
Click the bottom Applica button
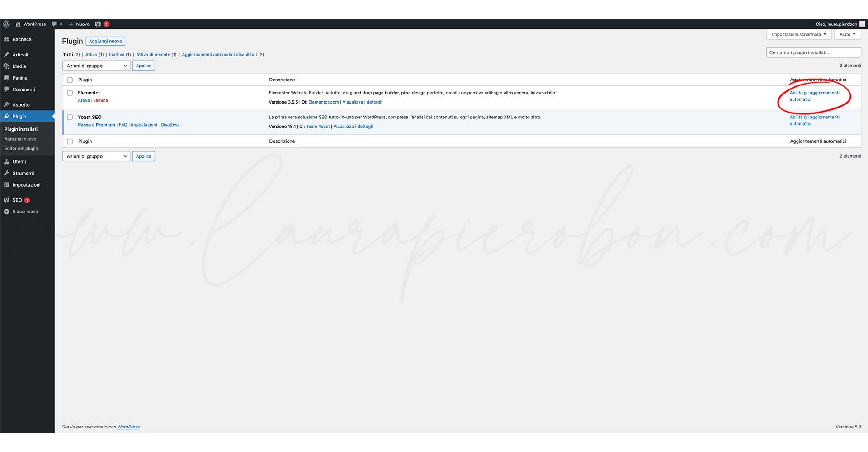(144, 156)
